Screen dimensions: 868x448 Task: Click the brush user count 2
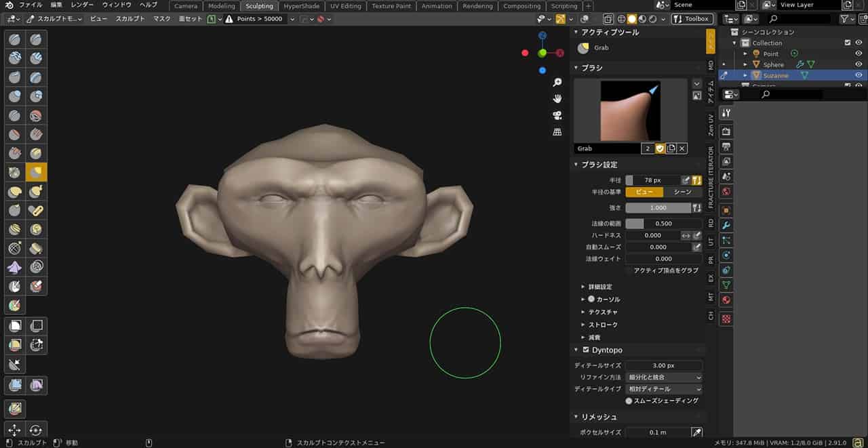[648, 148]
